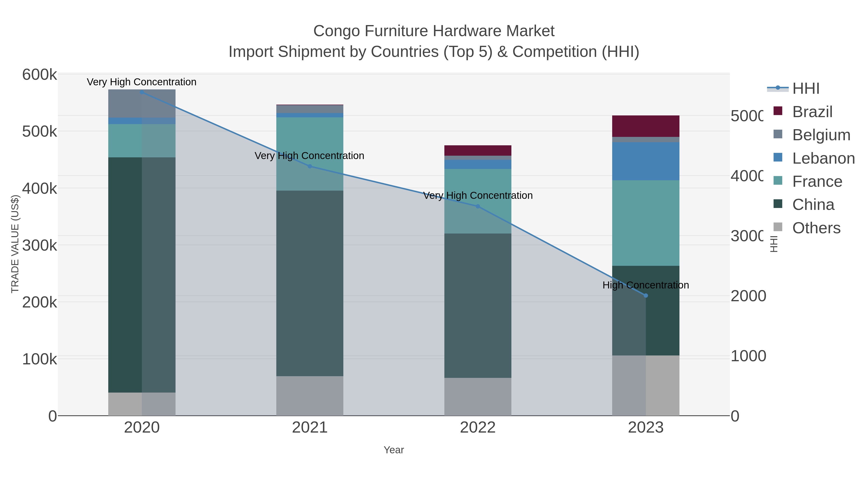Click the chart title 'Congo Furniture Hardware Market'

tap(434, 31)
